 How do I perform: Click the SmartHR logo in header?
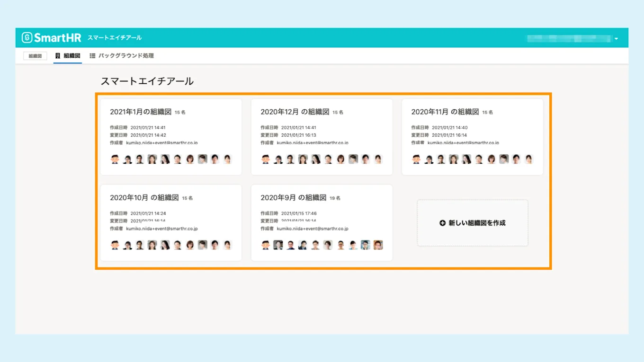click(x=52, y=38)
